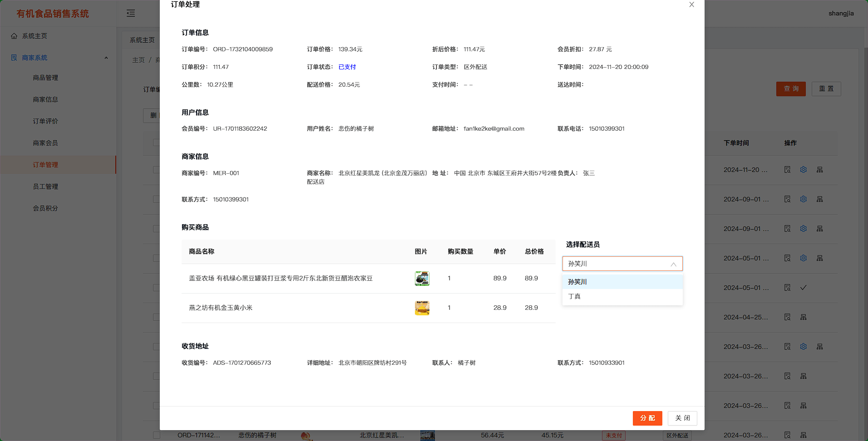868x441 pixels.
Task: Open the 选择配送员 dropdown box
Action: [622, 264]
